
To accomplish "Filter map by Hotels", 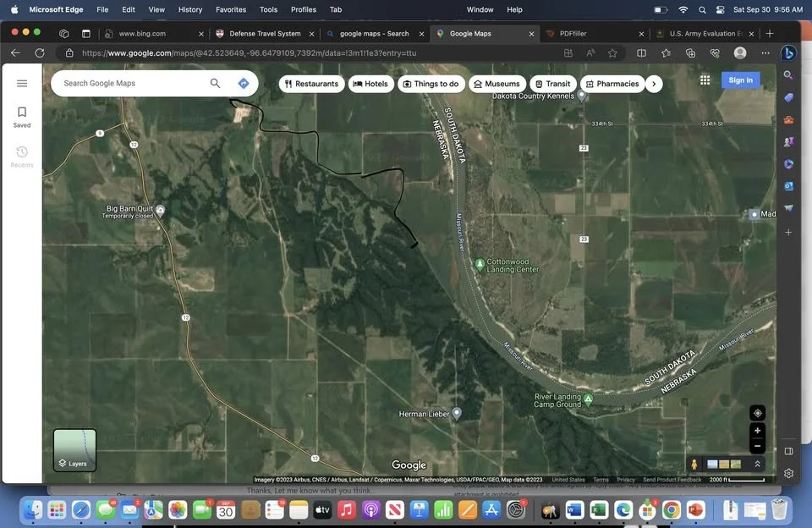I will click(370, 84).
